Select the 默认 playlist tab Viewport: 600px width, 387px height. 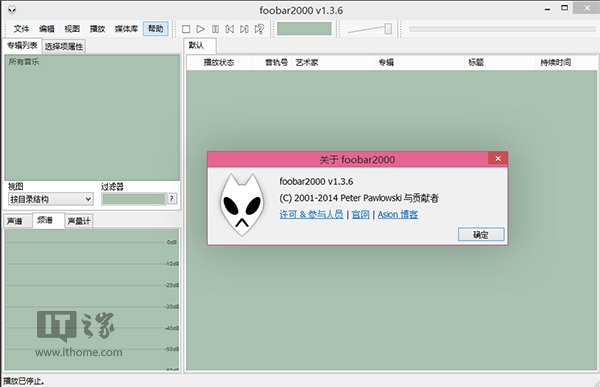(200, 46)
